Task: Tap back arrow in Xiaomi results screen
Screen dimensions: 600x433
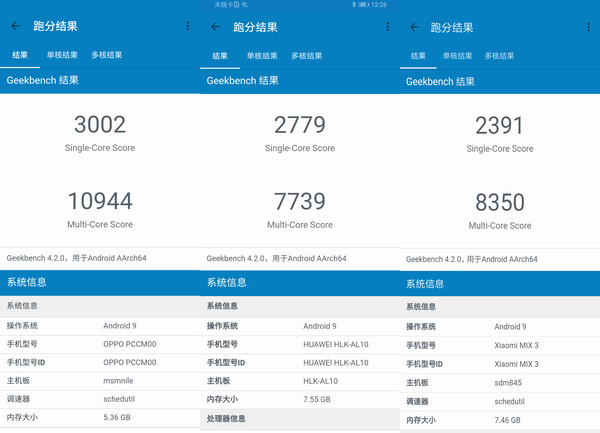Action: click(x=414, y=27)
